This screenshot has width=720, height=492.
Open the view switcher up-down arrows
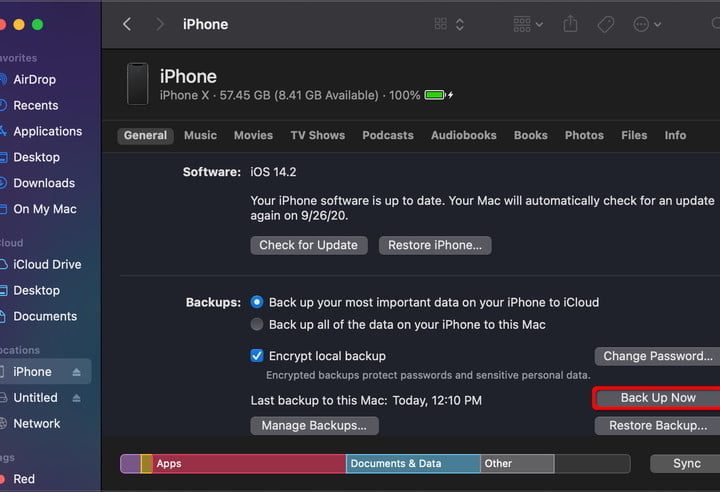[460, 24]
